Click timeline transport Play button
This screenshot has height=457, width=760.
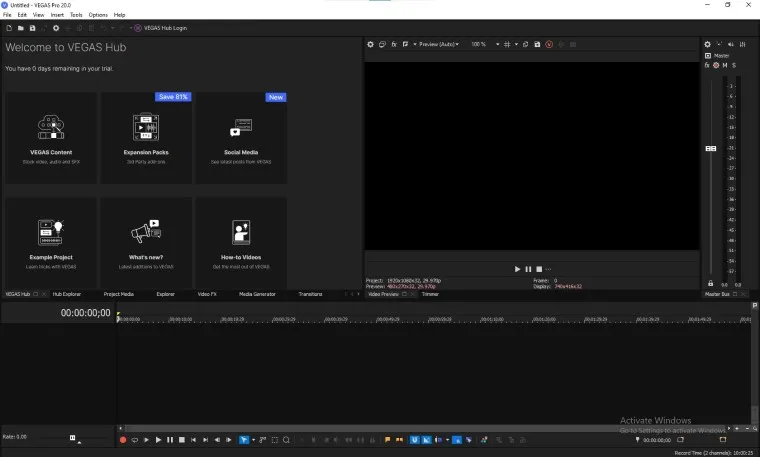158,440
